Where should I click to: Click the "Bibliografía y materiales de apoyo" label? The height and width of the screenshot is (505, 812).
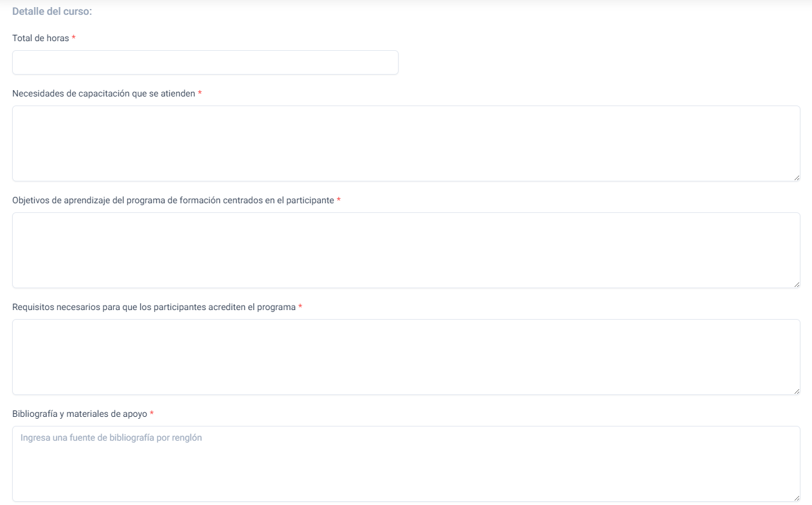point(80,414)
